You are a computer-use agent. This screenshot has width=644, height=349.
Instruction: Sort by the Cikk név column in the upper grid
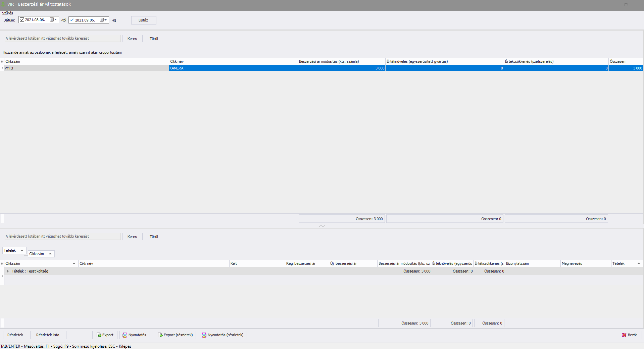point(233,61)
